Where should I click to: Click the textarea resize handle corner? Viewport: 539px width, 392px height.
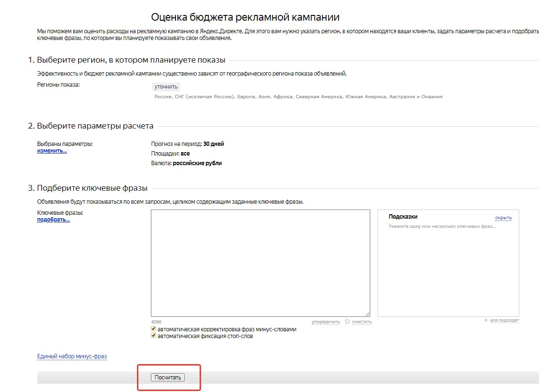[367, 312]
